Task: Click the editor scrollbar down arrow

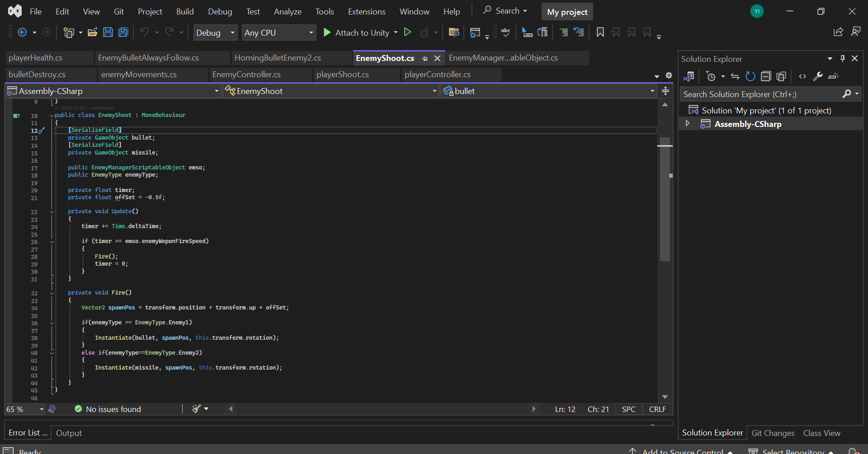Action: [x=665, y=397]
